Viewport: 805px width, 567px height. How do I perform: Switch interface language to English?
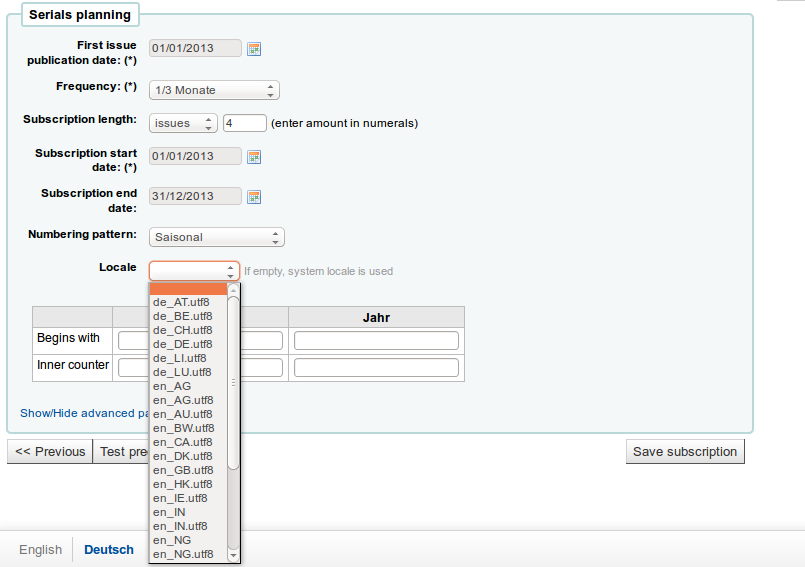click(x=40, y=549)
